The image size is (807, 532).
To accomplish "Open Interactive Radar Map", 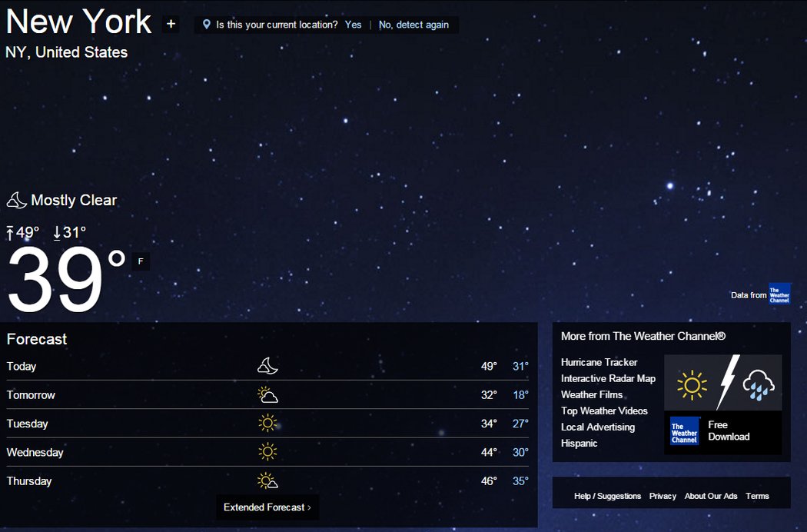I will click(608, 378).
